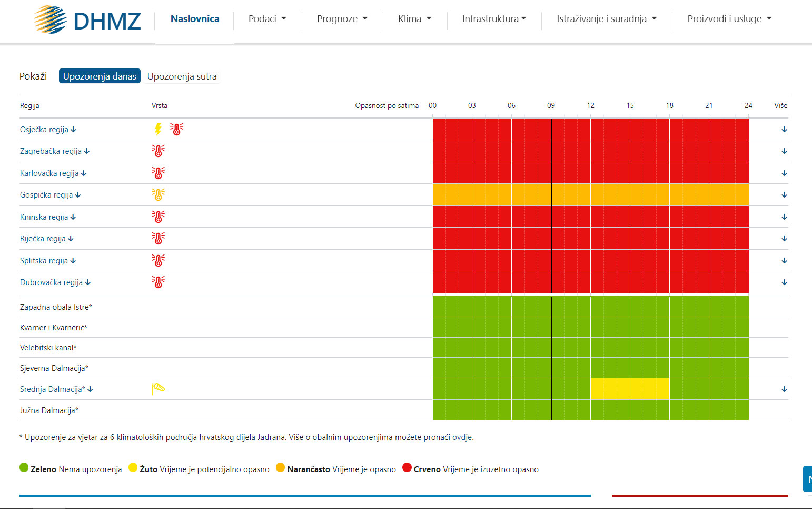Switch to Upozorenja sutra warnings
This screenshot has height=509, width=812.
(182, 76)
